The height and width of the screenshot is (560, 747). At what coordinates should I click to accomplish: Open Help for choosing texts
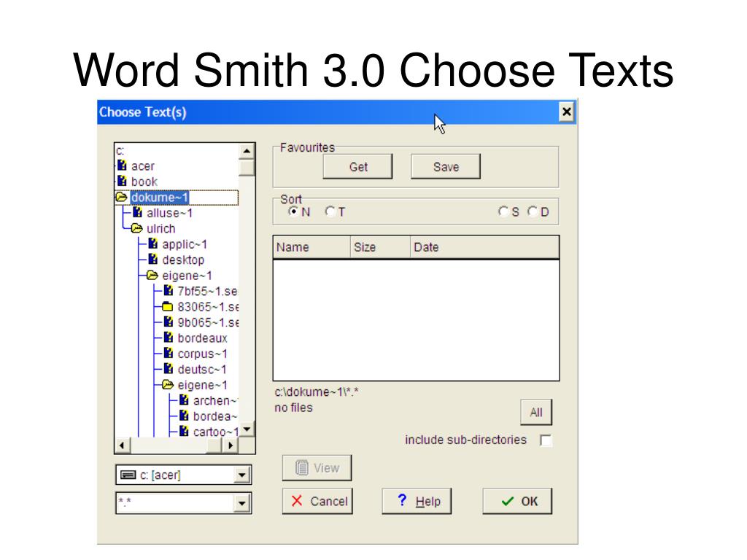417,501
